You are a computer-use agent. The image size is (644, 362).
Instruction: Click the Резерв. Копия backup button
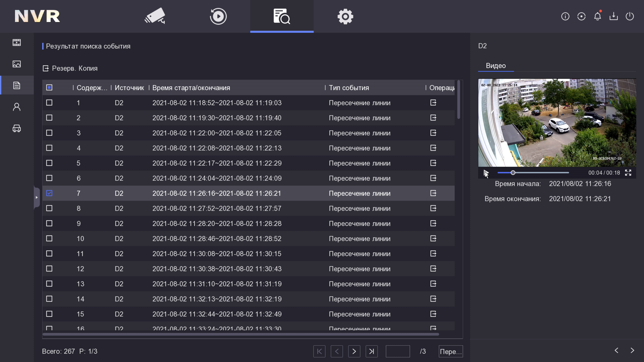pyautogui.click(x=70, y=68)
